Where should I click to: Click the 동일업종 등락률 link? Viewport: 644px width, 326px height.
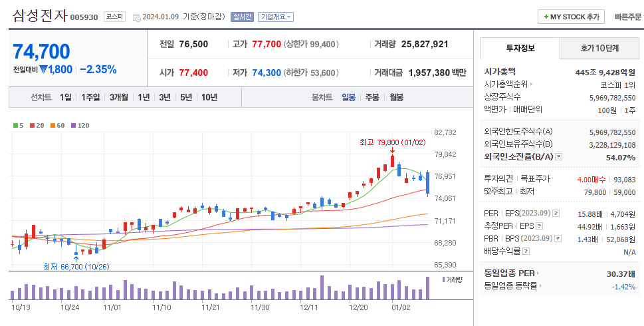(510, 285)
